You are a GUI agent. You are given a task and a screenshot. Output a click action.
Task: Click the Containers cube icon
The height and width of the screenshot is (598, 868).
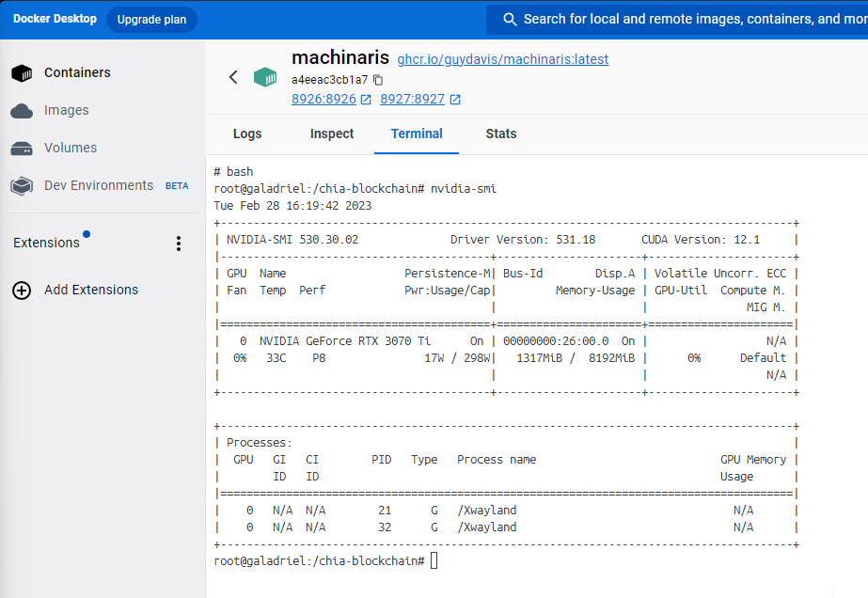[x=22, y=72]
